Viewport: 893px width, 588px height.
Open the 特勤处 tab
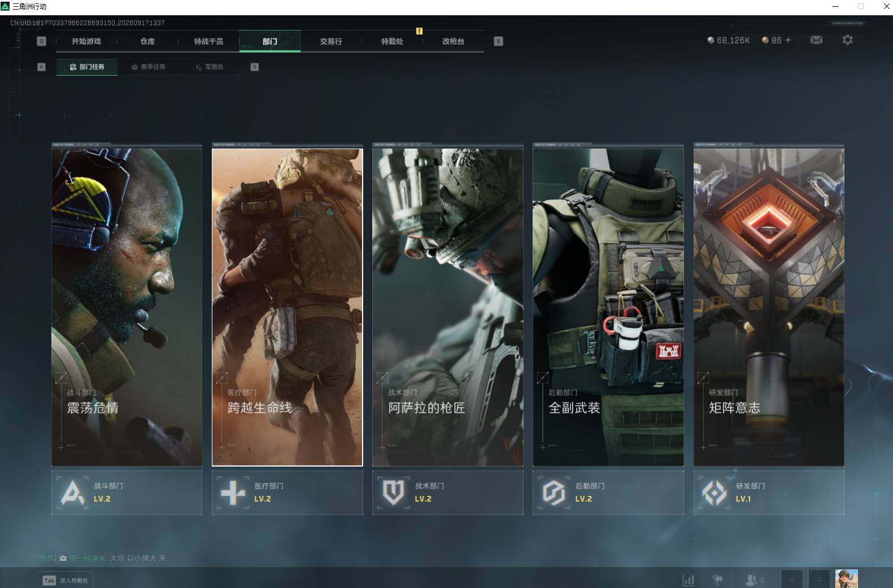pos(392,41)
